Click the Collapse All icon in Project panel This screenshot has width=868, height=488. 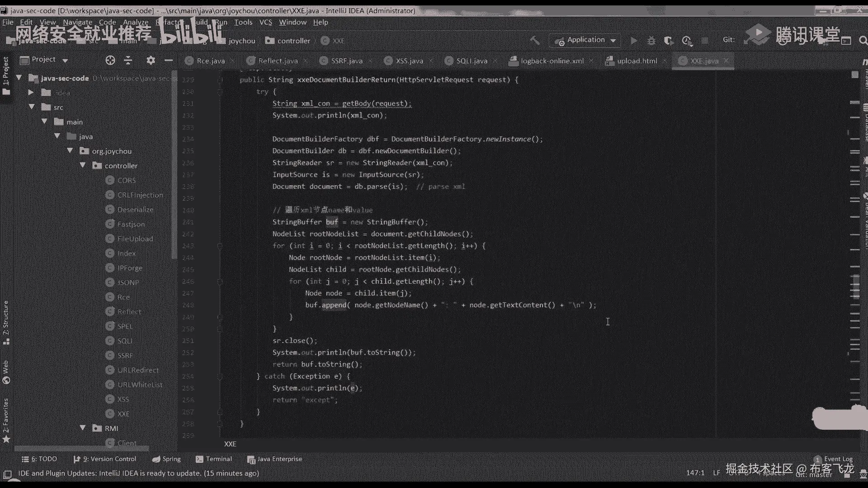point(128,60)
